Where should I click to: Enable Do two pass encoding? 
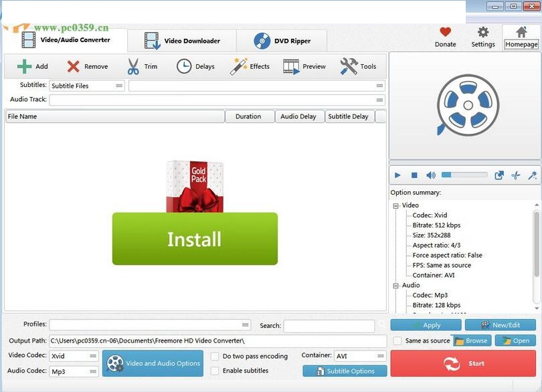click(x=214, y=357)
